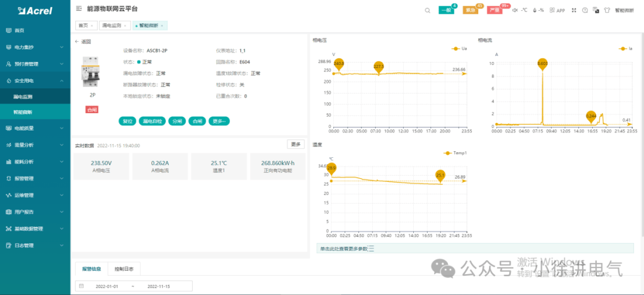This screenshot has width=644, height=295.
Task: Click the mute speaker icon
Action: (515, 10)
